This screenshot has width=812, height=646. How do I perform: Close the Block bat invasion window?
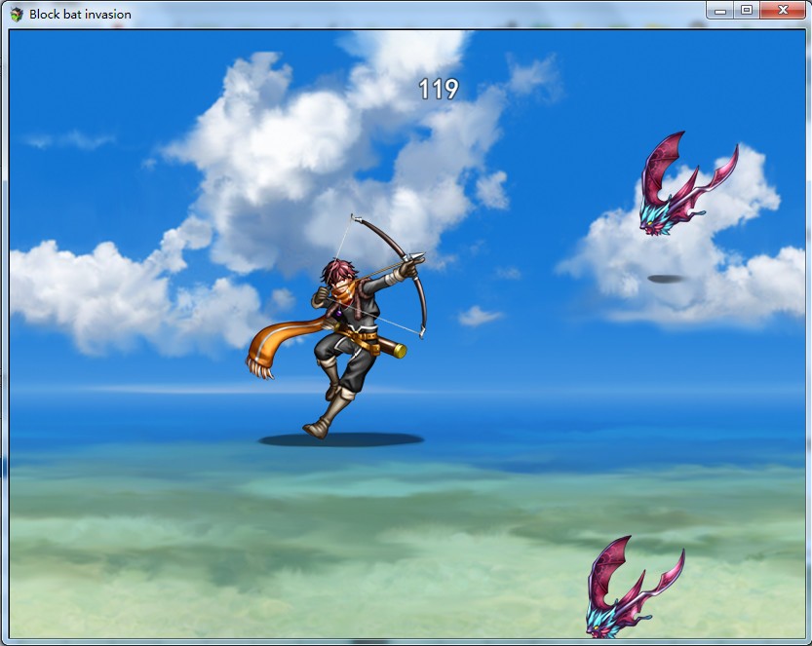783,10
